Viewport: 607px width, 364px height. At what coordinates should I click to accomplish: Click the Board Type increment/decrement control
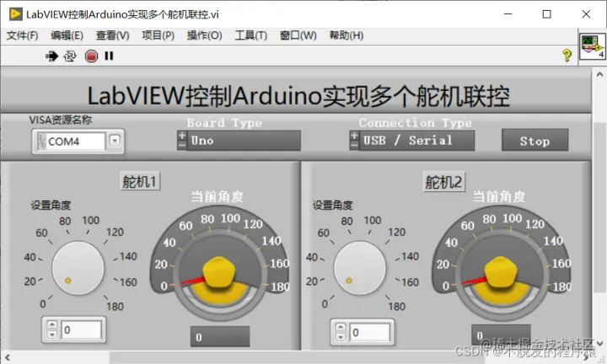pos(181,141)
